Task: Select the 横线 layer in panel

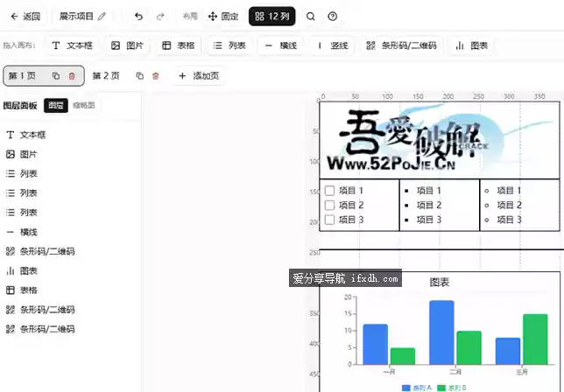Action: pyautogui.click(x=70, y=232)
